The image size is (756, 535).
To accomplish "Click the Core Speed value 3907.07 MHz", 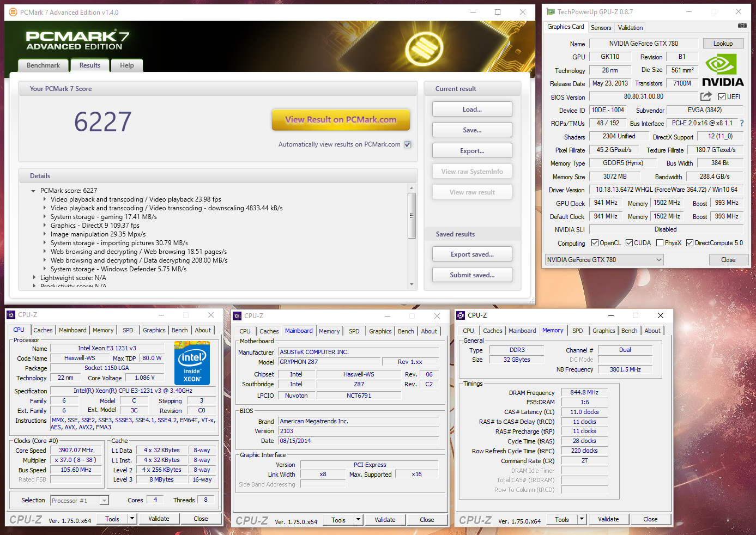I will pos(76,451).
